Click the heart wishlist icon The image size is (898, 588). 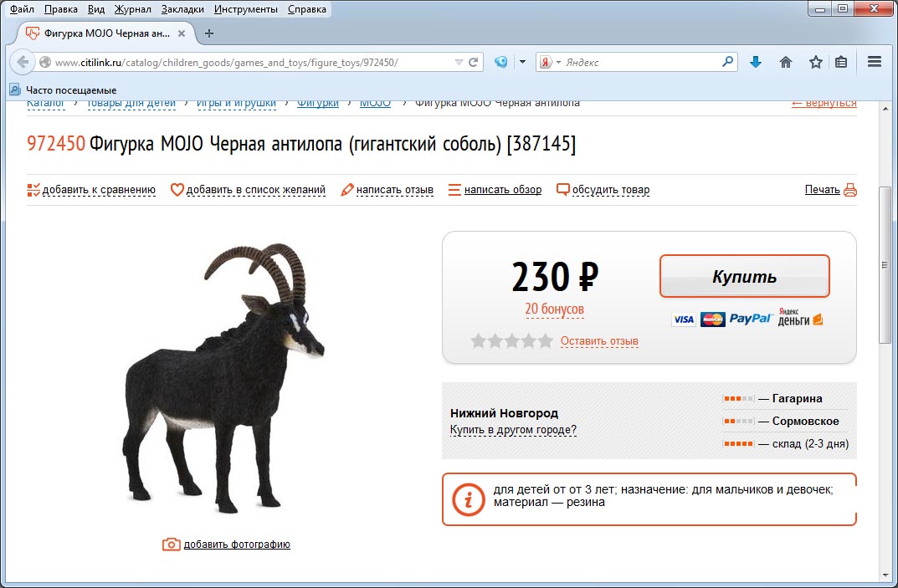coord(177,190)
